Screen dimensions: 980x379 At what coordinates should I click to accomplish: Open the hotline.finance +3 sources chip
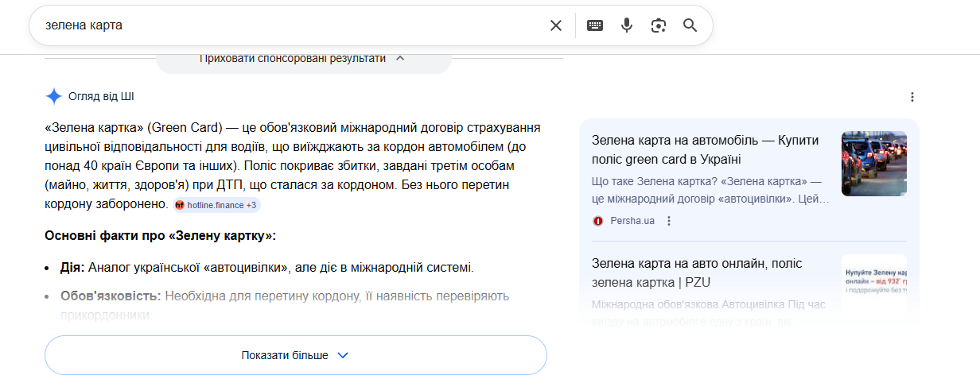click(x=217, y=205)
